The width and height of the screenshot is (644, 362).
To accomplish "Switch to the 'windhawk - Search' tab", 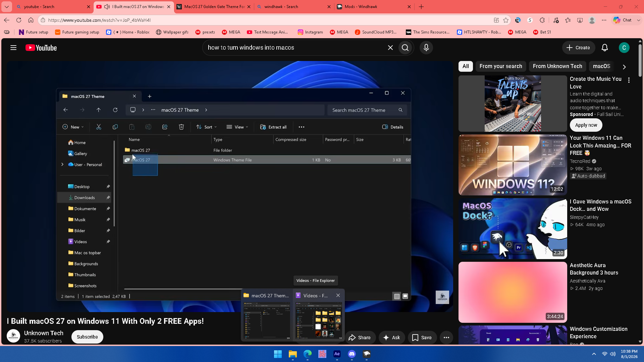I will 294,7.
